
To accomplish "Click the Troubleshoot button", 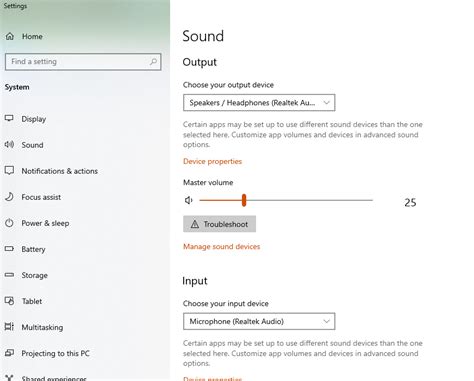I will [x=219, y=224].
